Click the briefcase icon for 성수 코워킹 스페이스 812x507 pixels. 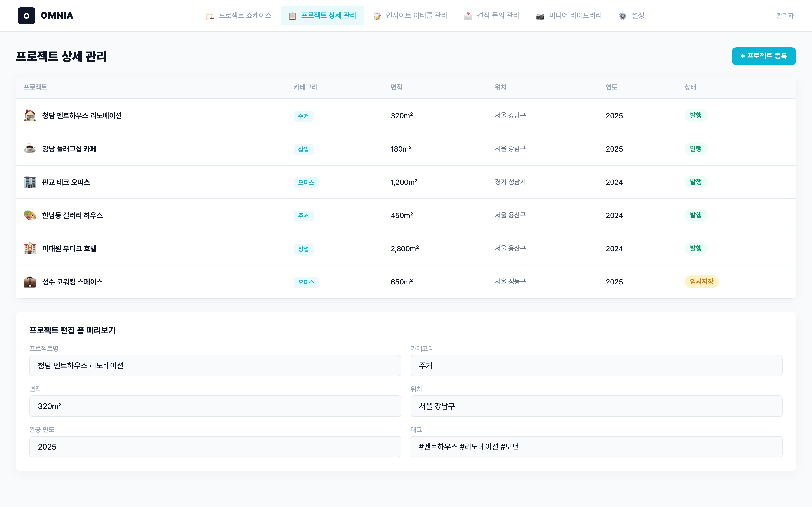(x=30, y=282)
